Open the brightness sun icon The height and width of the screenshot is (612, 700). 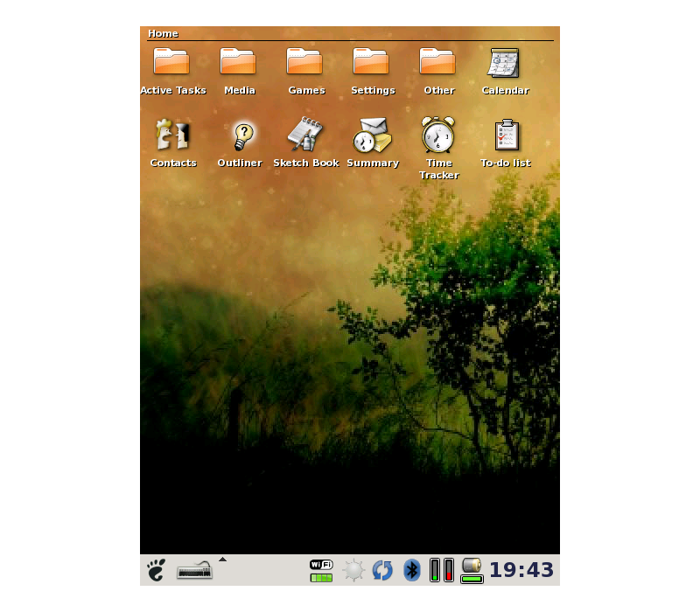pos(353,570)
